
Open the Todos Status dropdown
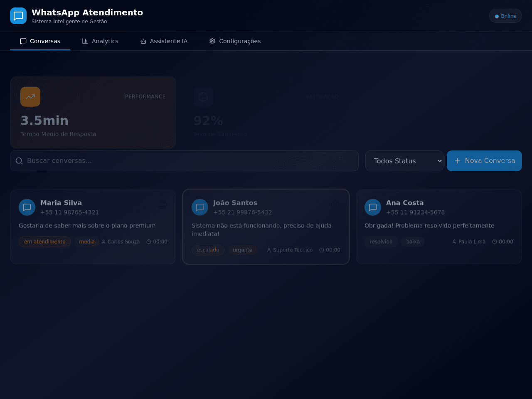point(404,161)
